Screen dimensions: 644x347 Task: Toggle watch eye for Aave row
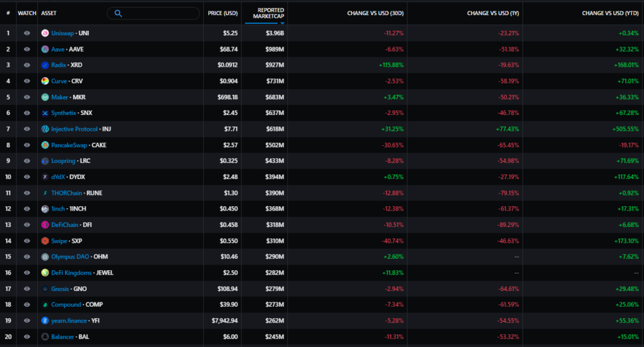(26, 49)
